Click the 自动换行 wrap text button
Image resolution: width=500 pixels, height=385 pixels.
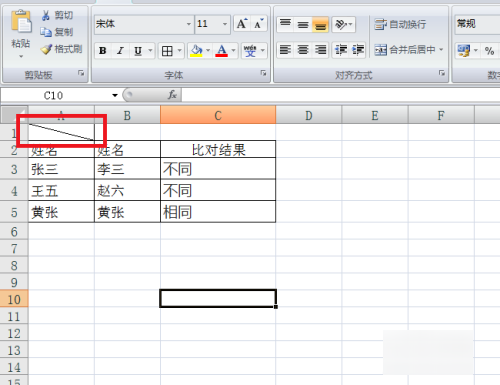click(x=400, y=24)
